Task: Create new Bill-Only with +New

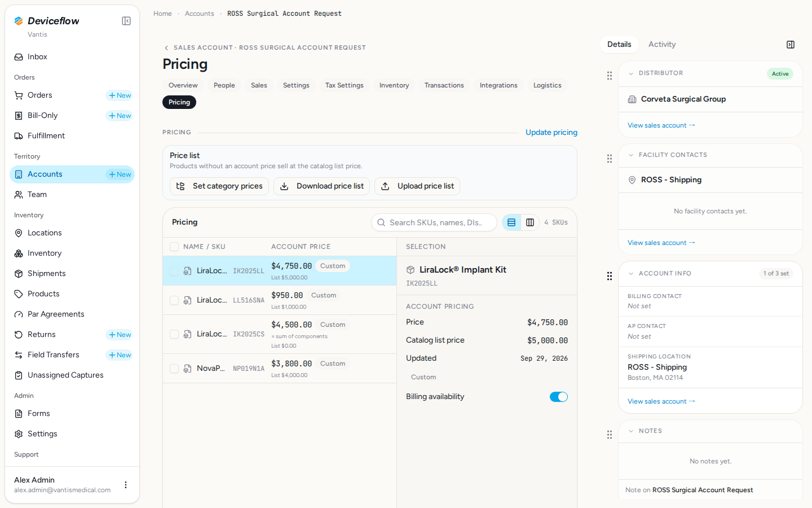Action: [x=120, y=116]
